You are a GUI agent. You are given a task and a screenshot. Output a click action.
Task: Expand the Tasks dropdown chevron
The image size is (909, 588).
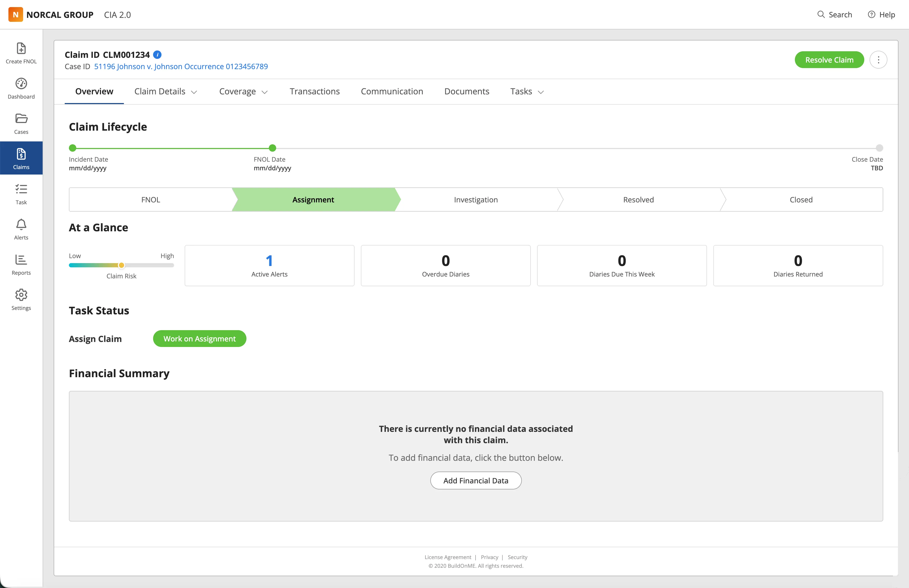pyautogui.click(x=541, y=92)
